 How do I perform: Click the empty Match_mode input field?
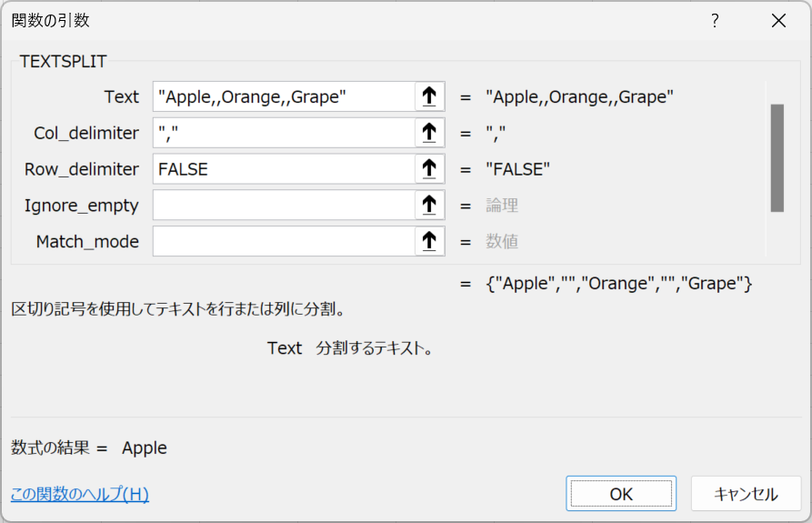click(284, 241)
